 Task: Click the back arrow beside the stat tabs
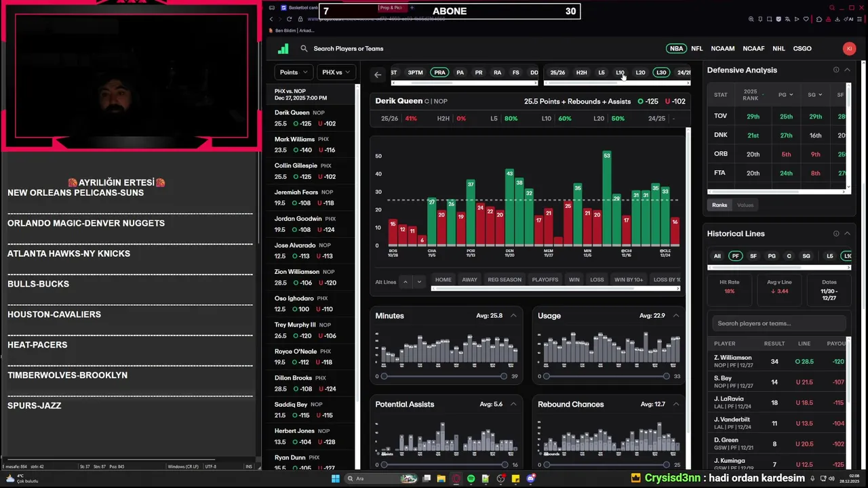tap(378, 75)
